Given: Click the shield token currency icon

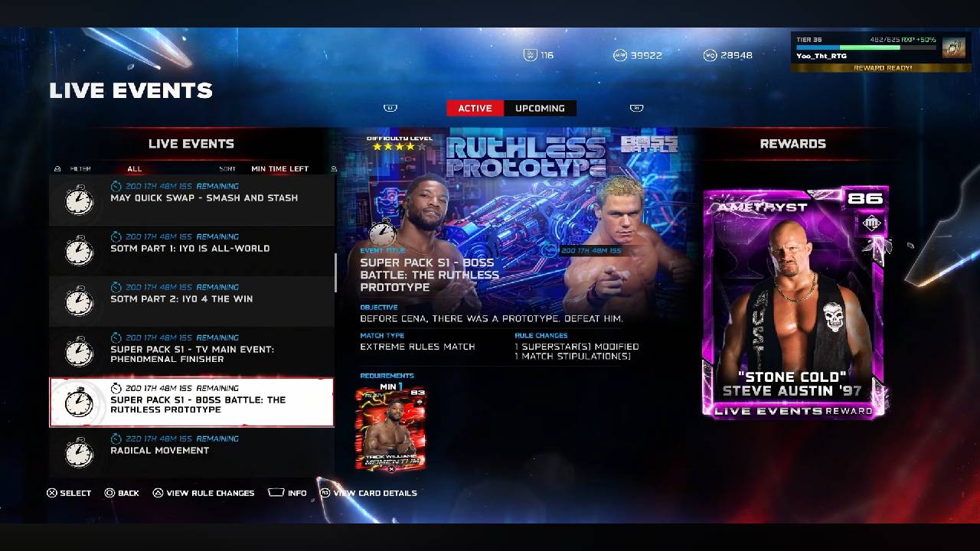Looking at the screenshot, I should pyautogui.click(x=529, y=55).
